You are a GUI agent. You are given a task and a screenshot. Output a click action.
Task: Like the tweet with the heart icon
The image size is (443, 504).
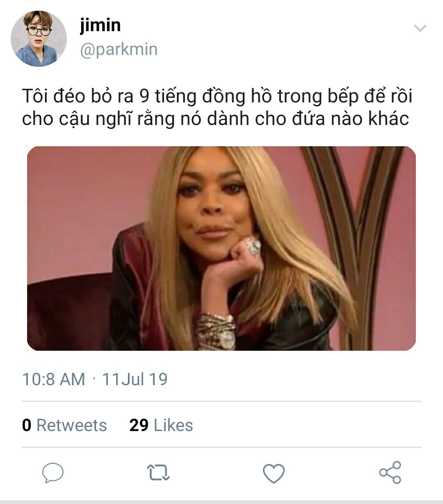tap(274, 473)
